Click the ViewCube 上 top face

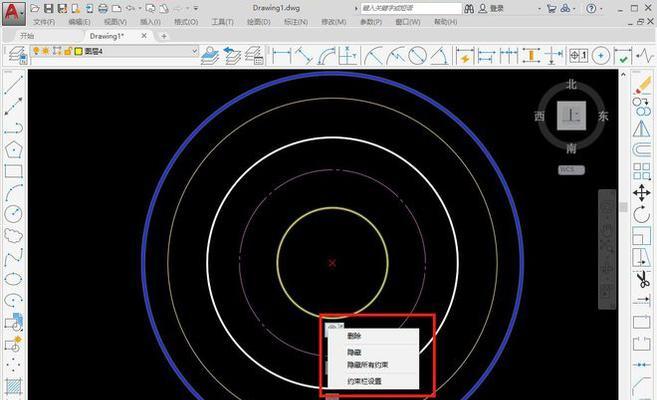(572, 116)
